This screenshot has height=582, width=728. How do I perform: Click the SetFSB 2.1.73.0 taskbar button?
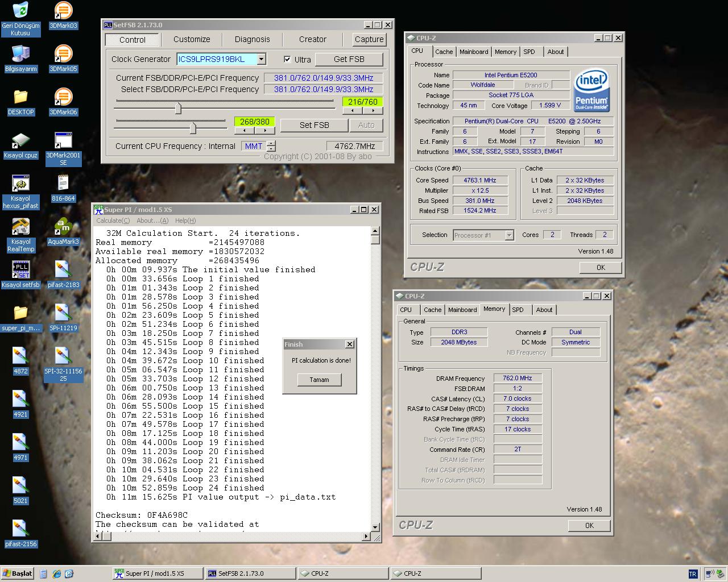tap(250, 573)
